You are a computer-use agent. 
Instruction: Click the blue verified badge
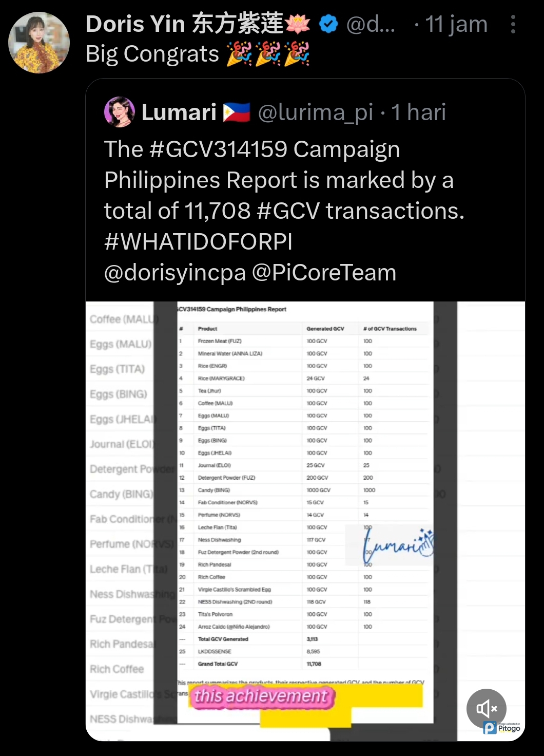[x=328, y=24]
